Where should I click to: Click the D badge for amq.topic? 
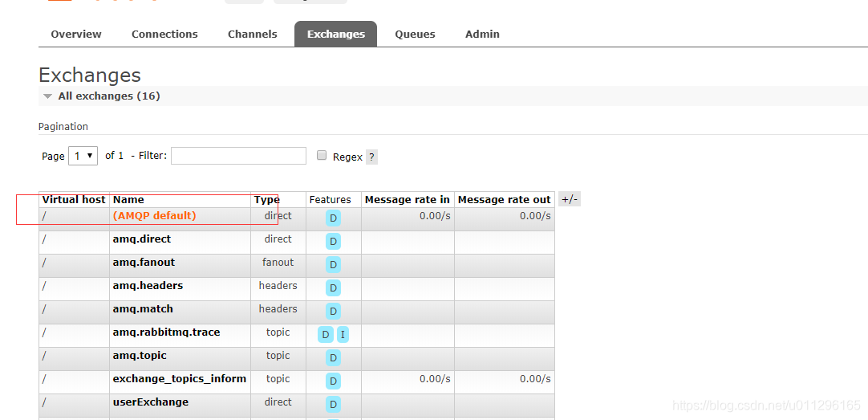333,357
